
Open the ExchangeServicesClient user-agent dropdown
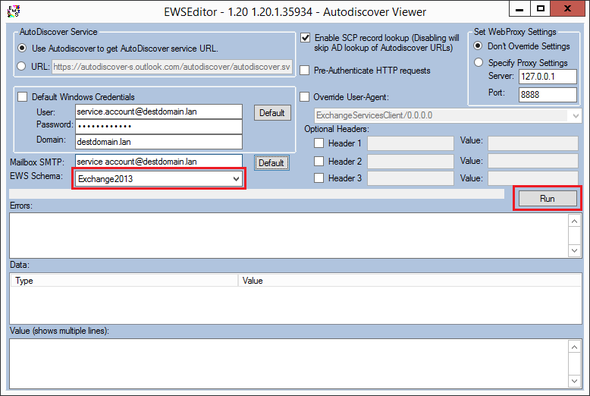448,116
